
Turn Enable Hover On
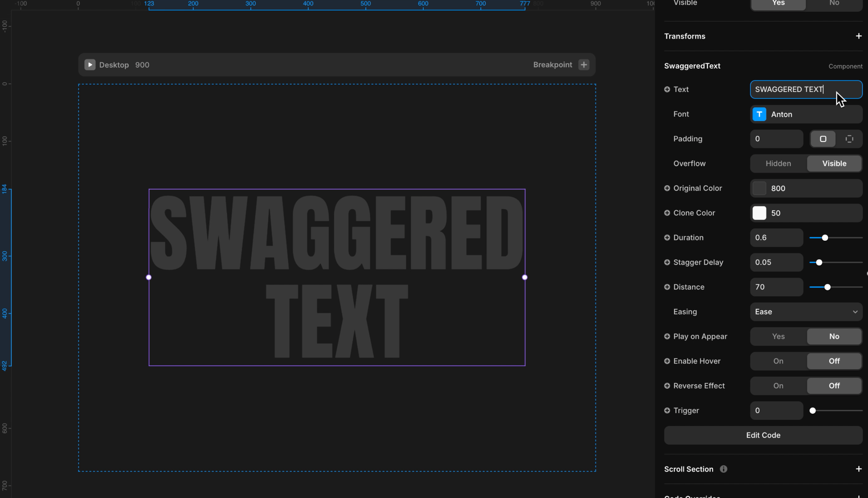(778, 361)
